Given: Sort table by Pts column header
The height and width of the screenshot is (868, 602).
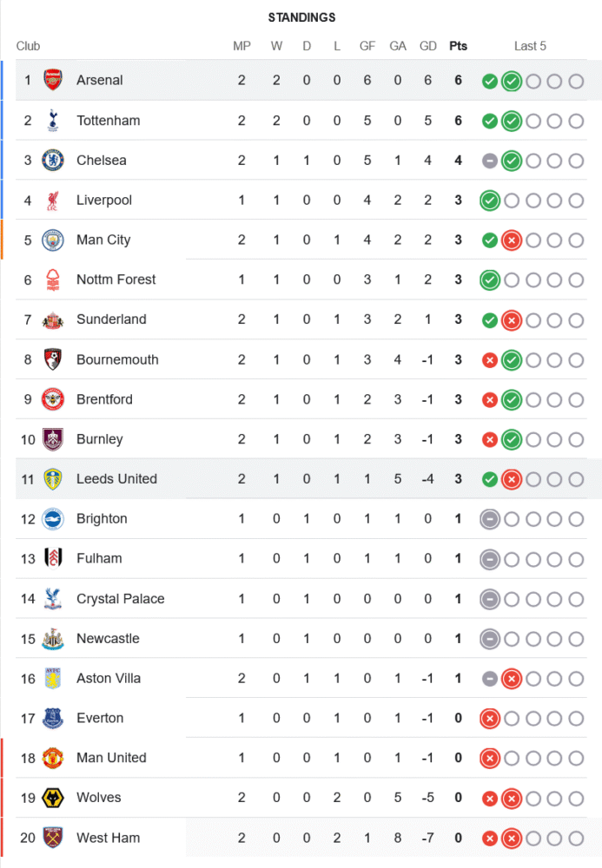Looking at the screenshot, I should coord(458,46).
